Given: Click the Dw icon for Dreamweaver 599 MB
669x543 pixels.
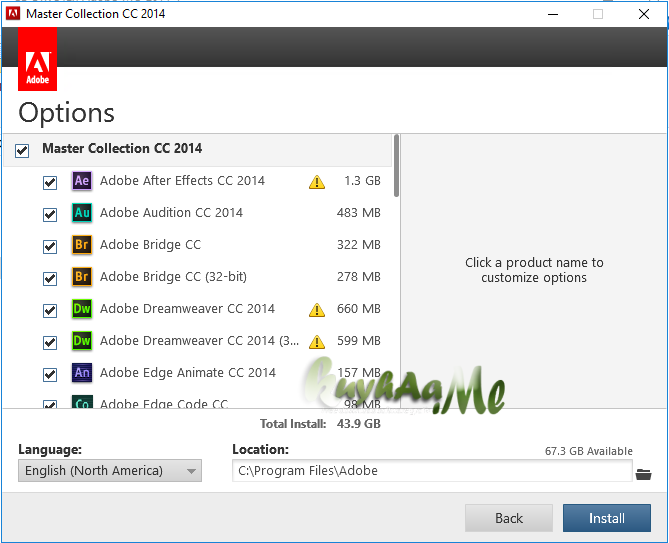Looking at the screenshot, I should coord(82,340).
